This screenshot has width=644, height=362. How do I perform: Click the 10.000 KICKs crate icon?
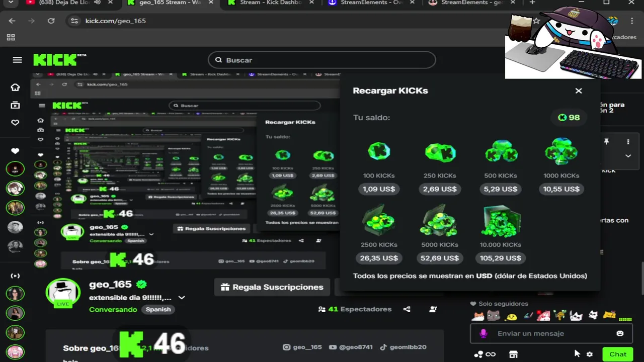[x=500, y=221]
